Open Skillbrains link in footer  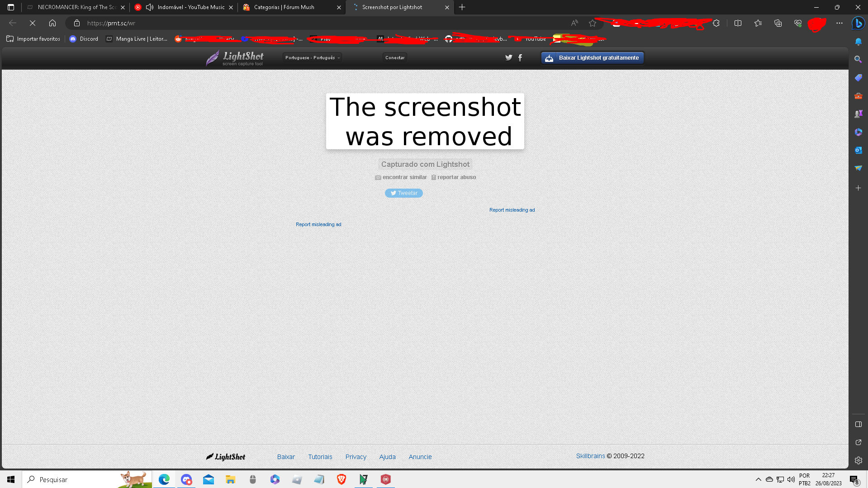point(590,456)
